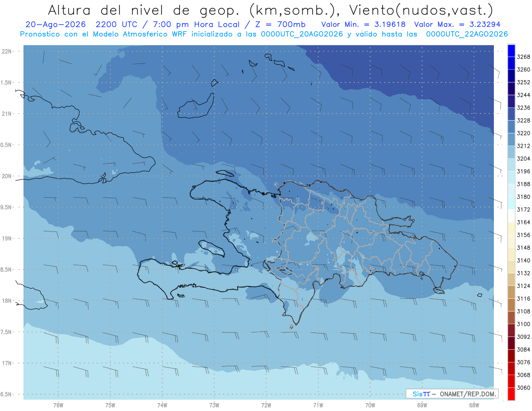
Task: Click the '74W' longitude label
Action: 162,405
